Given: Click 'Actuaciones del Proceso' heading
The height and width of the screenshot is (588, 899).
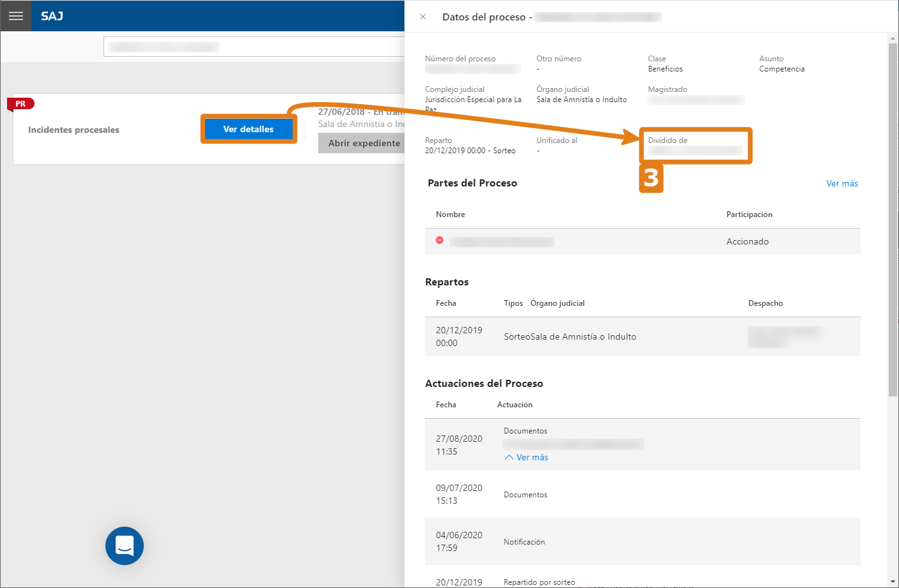Looking at the screenshot, I should click(484, 384).
